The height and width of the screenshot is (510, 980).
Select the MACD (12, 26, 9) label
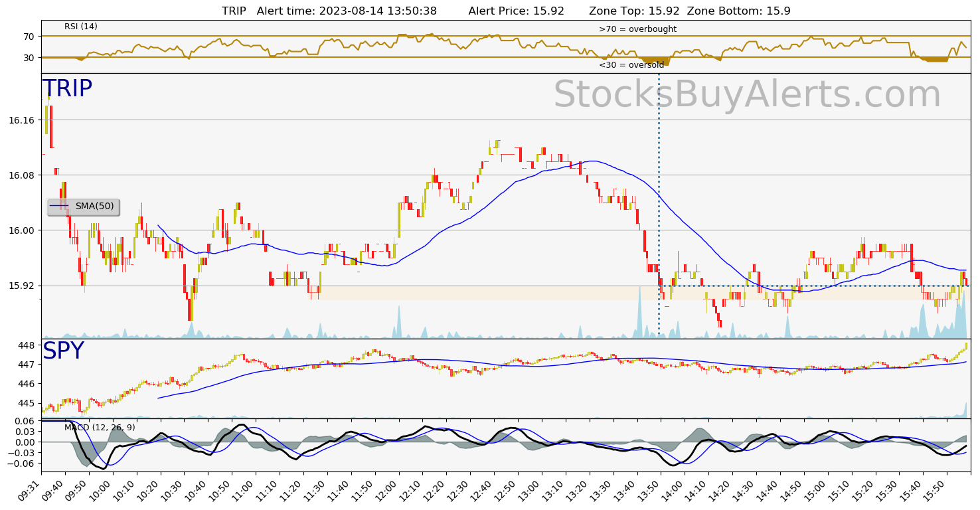100,428
